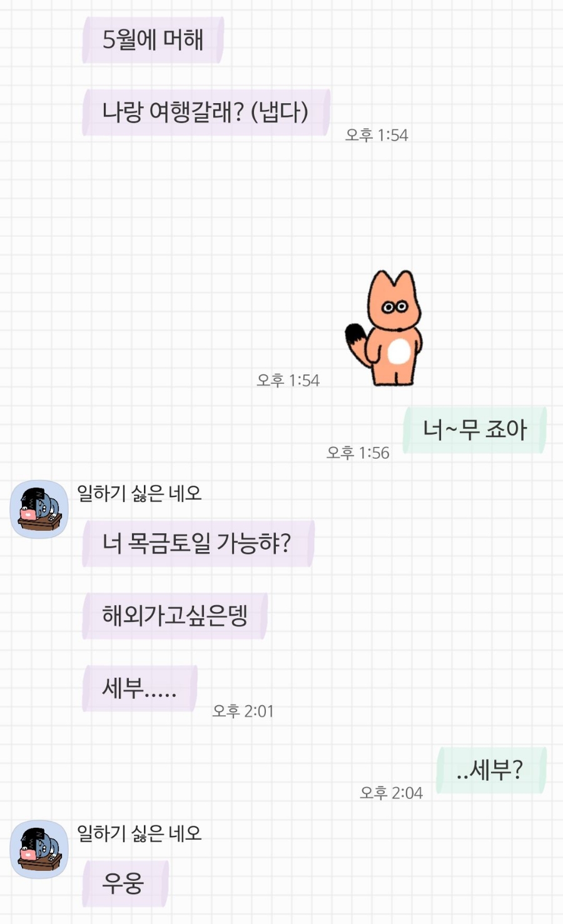Click the 오후 2:01 timestamp

tap(243, 711)
